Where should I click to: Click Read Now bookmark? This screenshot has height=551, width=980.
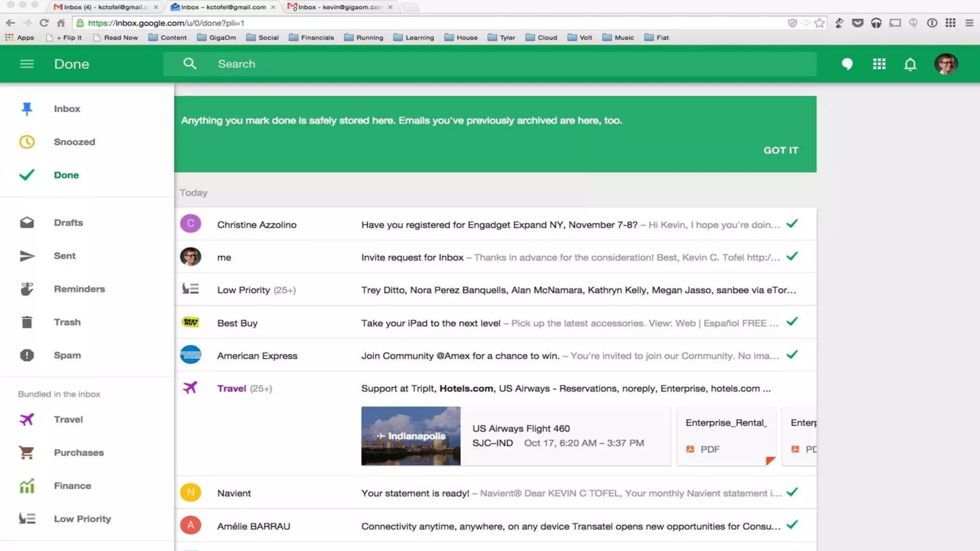click(116, 37)
